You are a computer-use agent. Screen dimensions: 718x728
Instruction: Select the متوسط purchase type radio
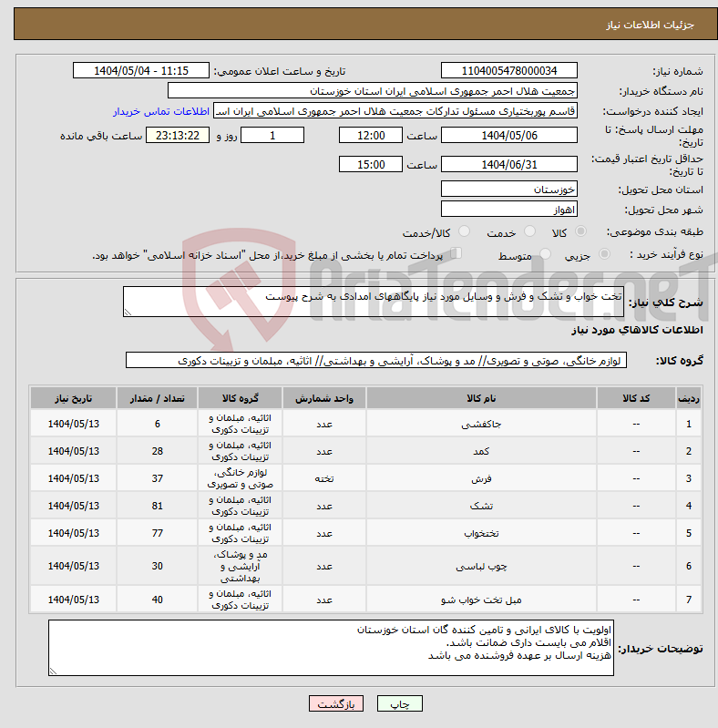[x=545, y=253]
